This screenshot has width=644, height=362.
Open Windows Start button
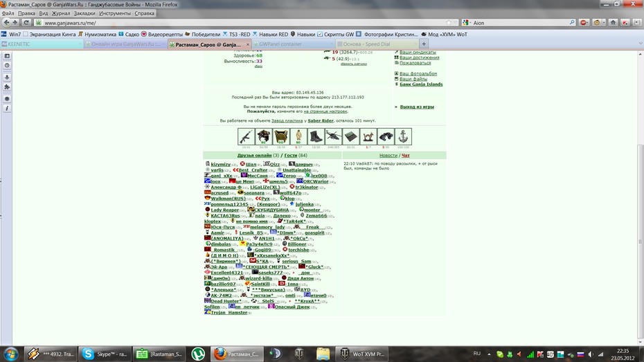[10, 354]
